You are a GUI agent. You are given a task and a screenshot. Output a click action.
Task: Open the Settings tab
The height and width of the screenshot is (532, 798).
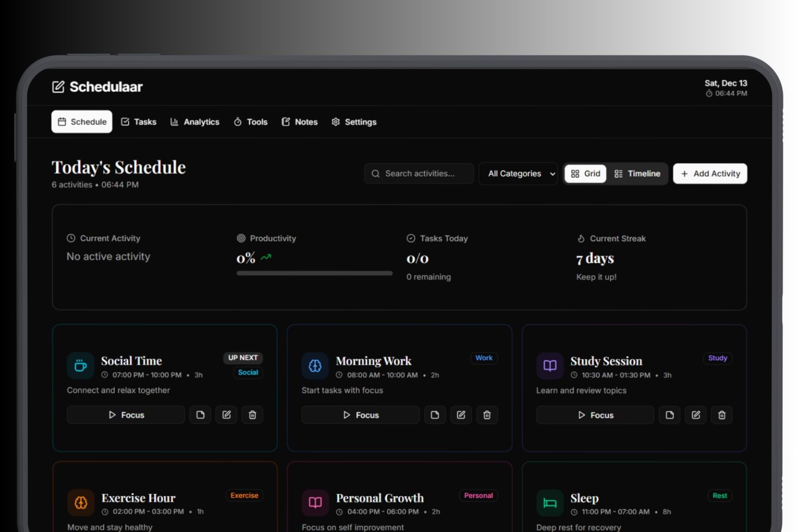[354, 122]
